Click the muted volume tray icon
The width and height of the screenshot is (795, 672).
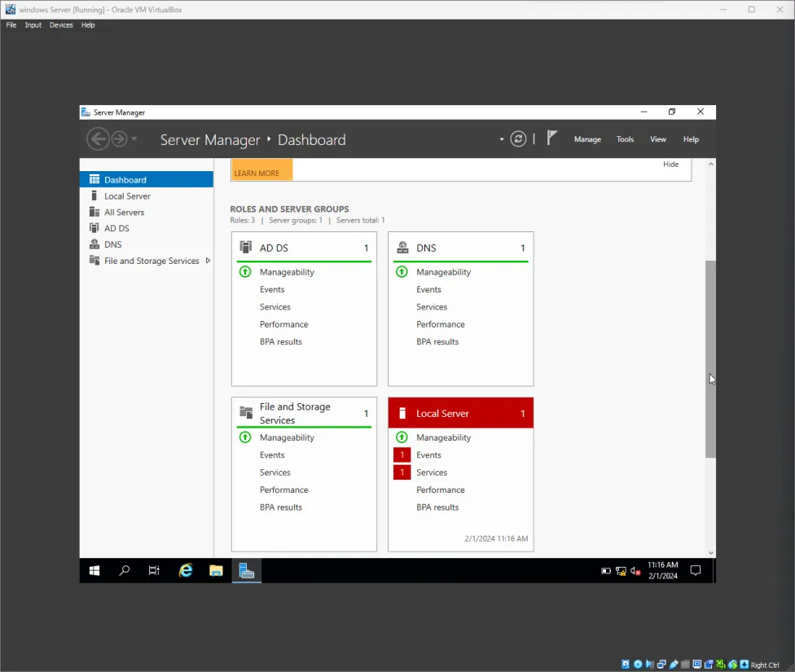635,571
